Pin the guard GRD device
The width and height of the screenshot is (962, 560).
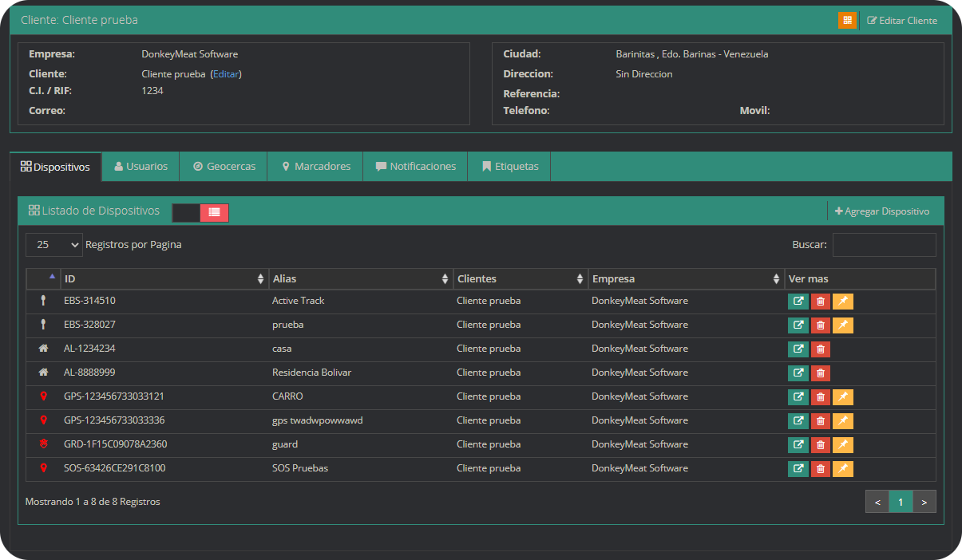[842, 445]
